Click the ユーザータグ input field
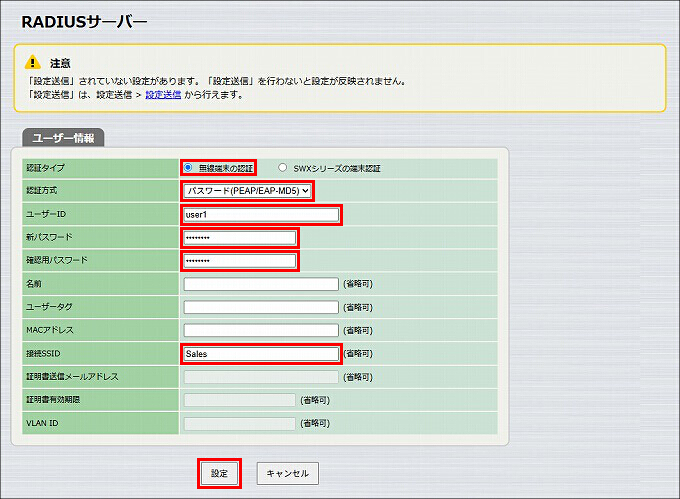 pyautogui.click(x=261, y=307)
